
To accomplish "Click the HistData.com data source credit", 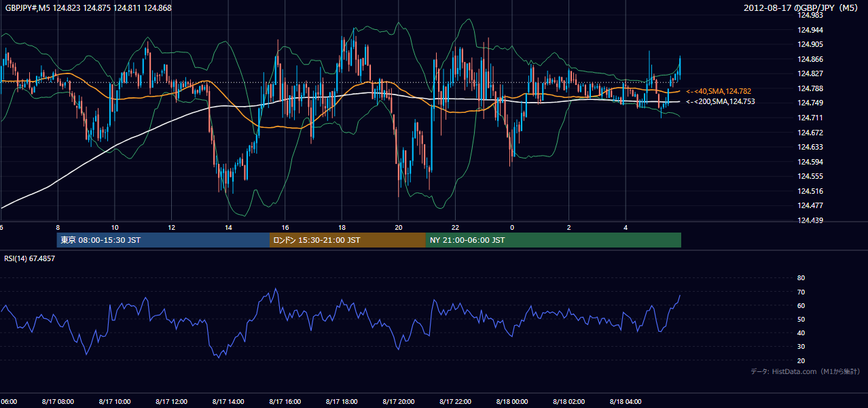I will pyautogui.click(x=806, y=372).
